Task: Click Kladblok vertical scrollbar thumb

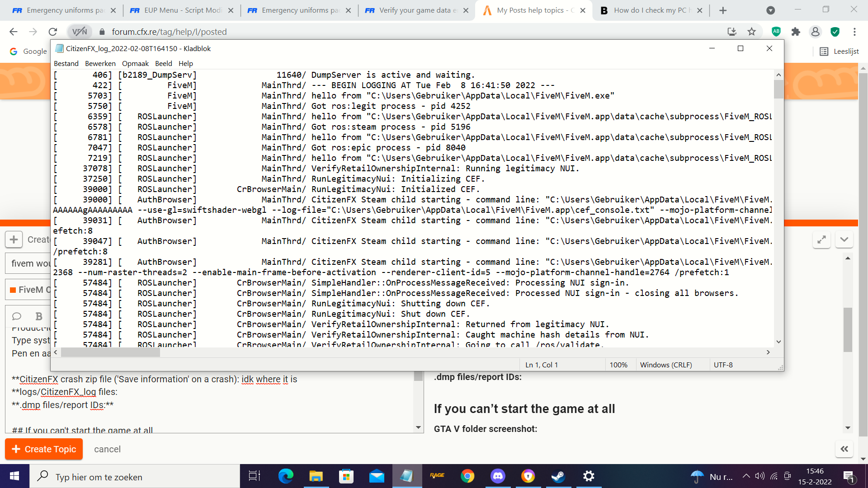Action: [x=778, y=89]
